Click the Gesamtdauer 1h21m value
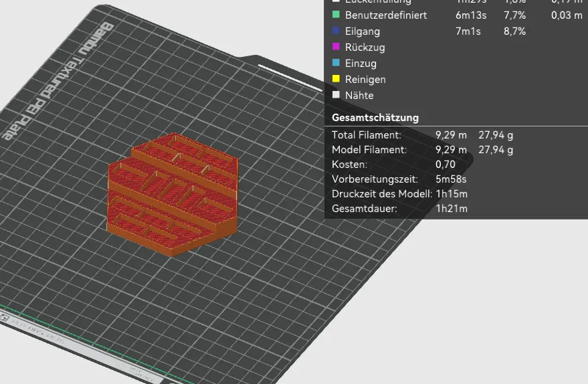588x384 pixels. click(x=452, y=209)
